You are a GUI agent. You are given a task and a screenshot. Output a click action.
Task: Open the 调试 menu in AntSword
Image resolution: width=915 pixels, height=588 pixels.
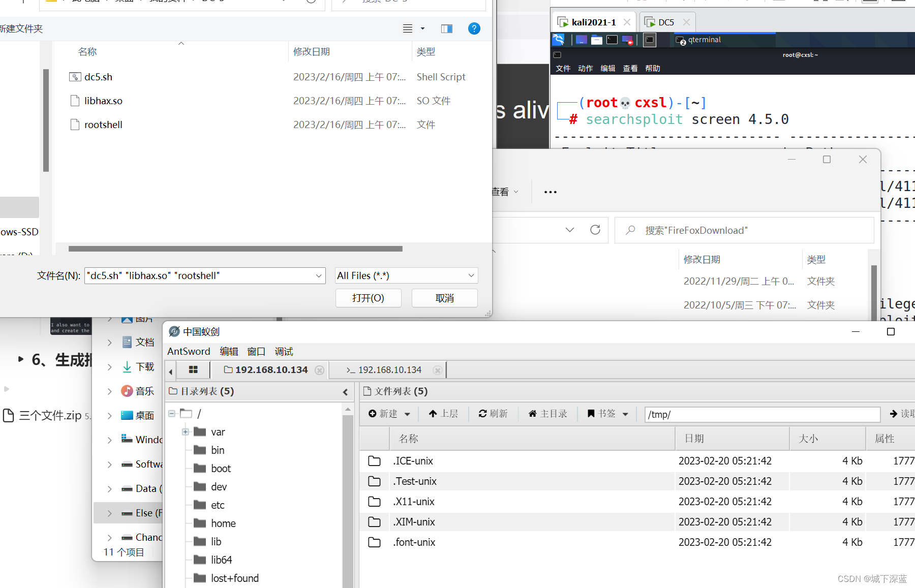(284, 351)
